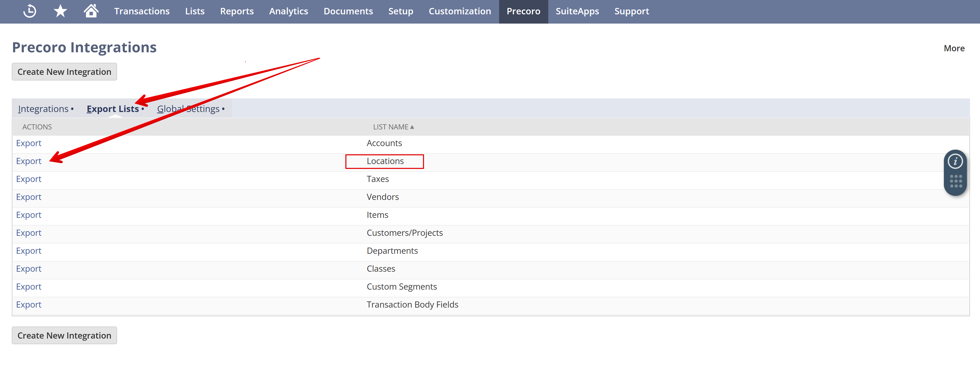Expand the More options
Image resolution: width=980 pixels, height=386 pixels.
(954, 48)
